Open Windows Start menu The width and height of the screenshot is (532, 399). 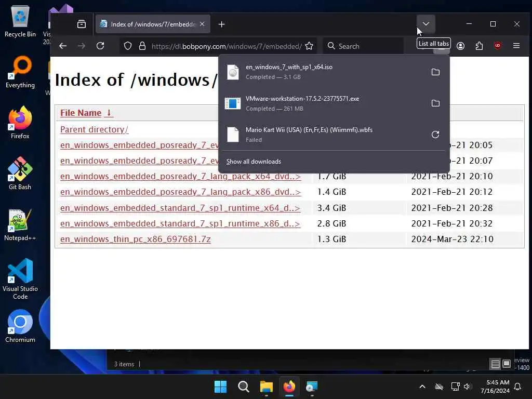(x=220, y=387)
